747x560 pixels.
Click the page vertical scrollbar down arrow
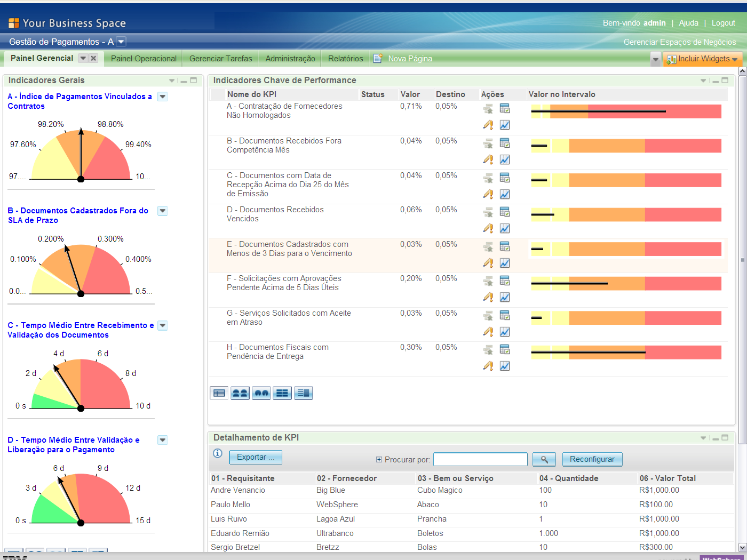742,547
